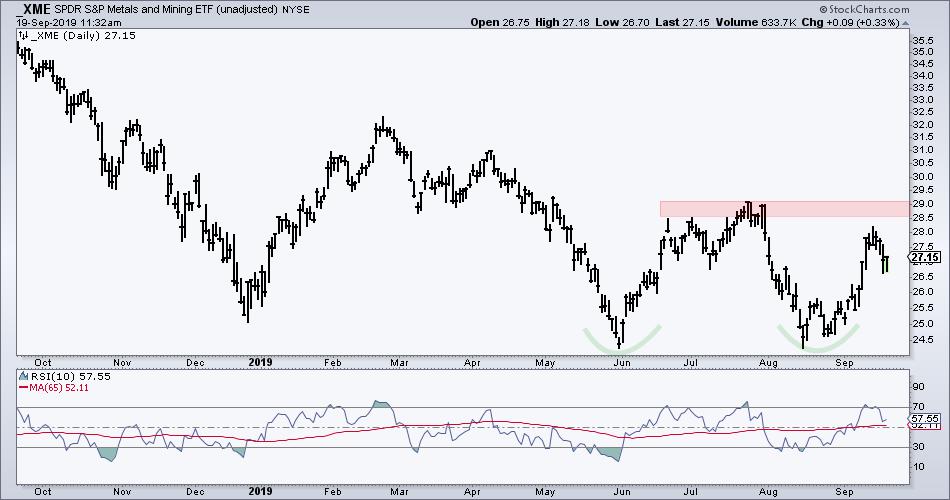Click the 30 level on the RSI axis
The height and width of the screenshot is (500, 950).
click(918, 447)
